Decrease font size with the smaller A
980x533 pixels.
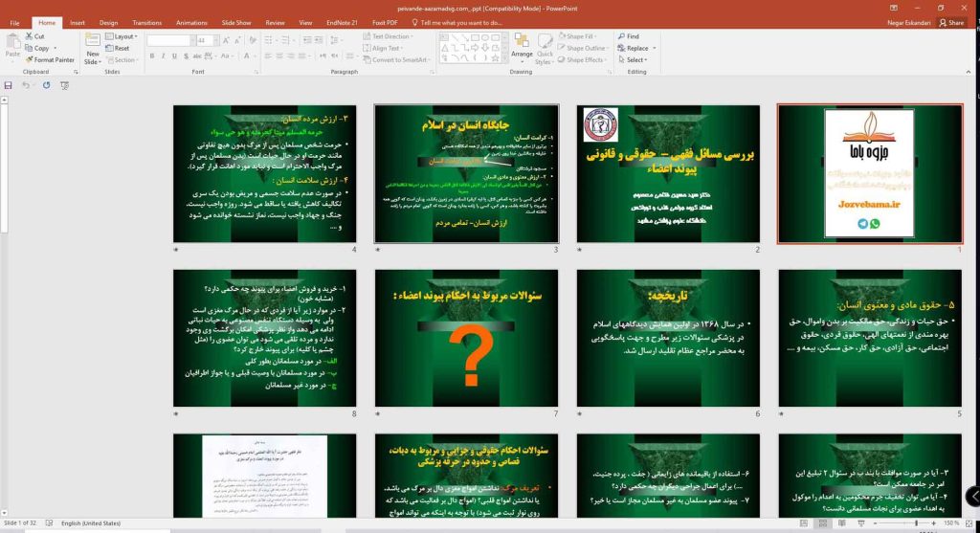(x=238, y=40)
